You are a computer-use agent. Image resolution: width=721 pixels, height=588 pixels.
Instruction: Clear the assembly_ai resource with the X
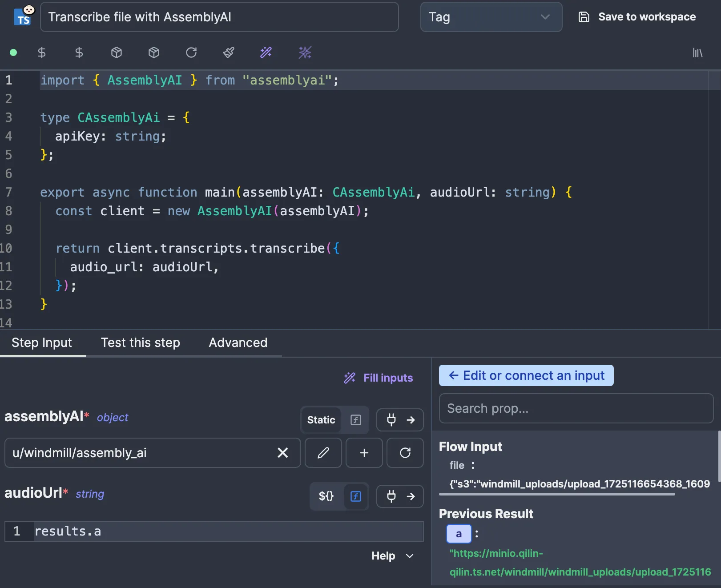(283, 453)
